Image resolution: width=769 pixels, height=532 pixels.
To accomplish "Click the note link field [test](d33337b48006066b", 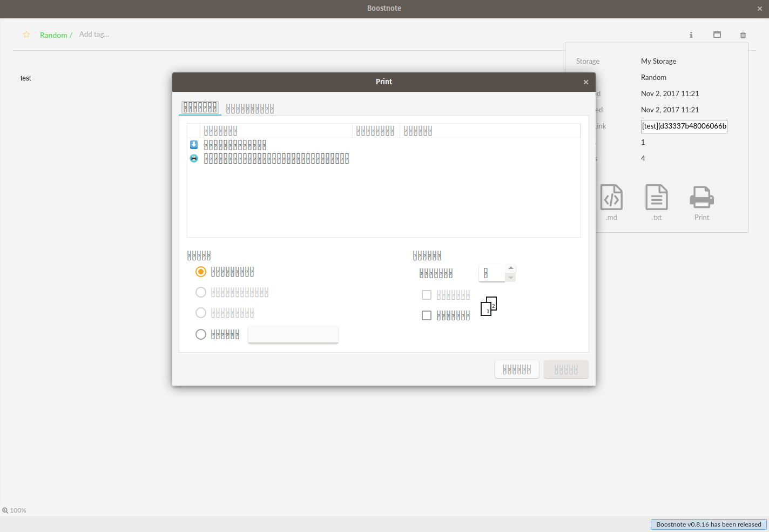I will [x=684, y=126].
